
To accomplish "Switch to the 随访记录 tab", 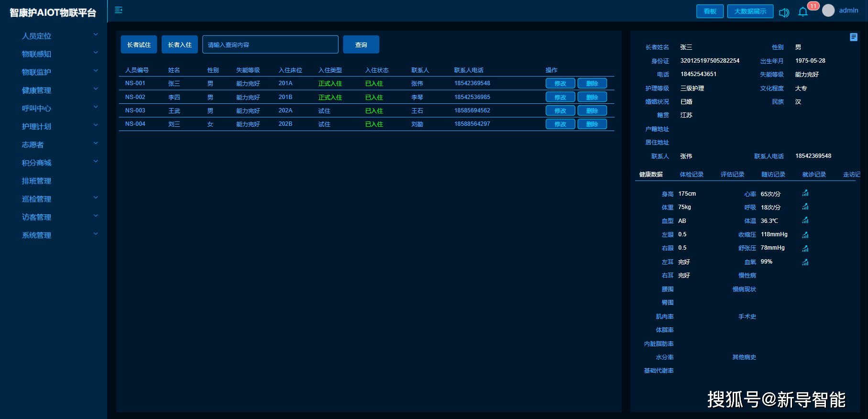I will tap(773, 175).
